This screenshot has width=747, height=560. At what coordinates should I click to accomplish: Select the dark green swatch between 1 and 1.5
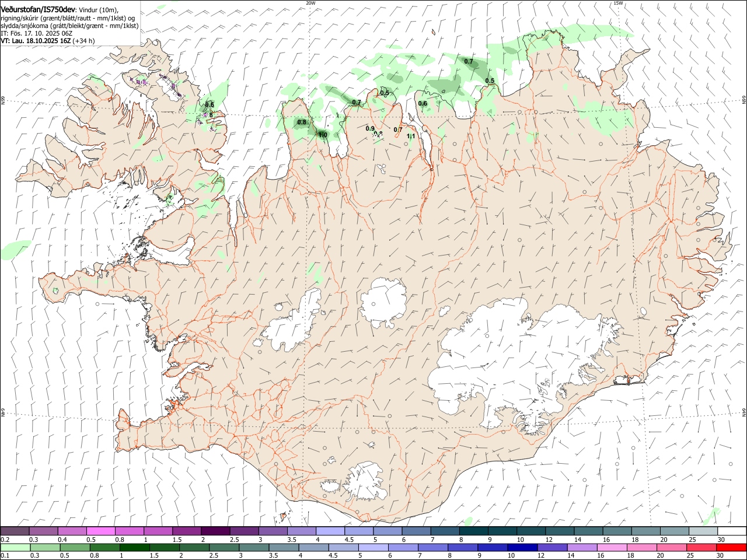tap(135, 548)
